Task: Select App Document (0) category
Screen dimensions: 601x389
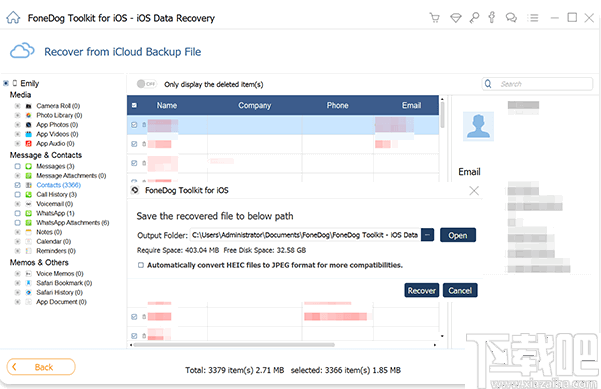Action: coord(61,302)
